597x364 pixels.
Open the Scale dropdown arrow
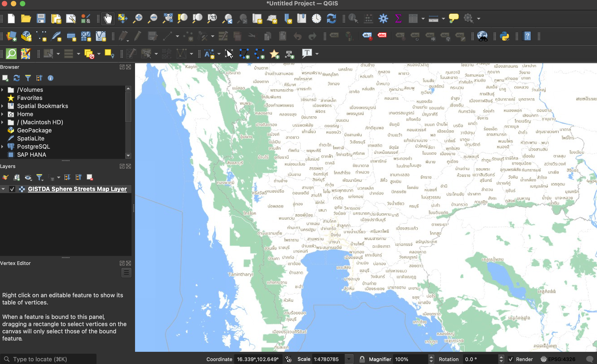[349, 359]
